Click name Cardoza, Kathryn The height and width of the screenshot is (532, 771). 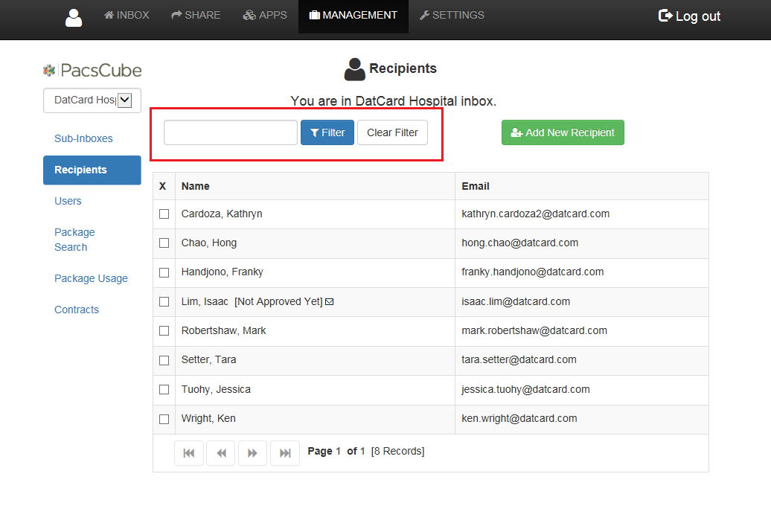222,214
